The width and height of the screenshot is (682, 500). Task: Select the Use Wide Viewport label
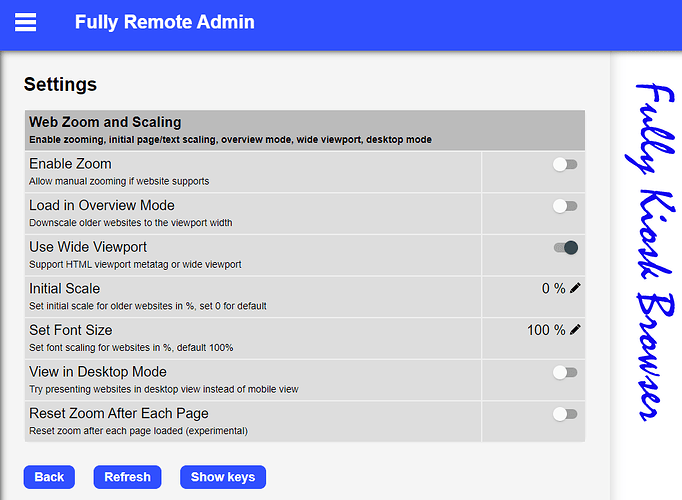88,247
